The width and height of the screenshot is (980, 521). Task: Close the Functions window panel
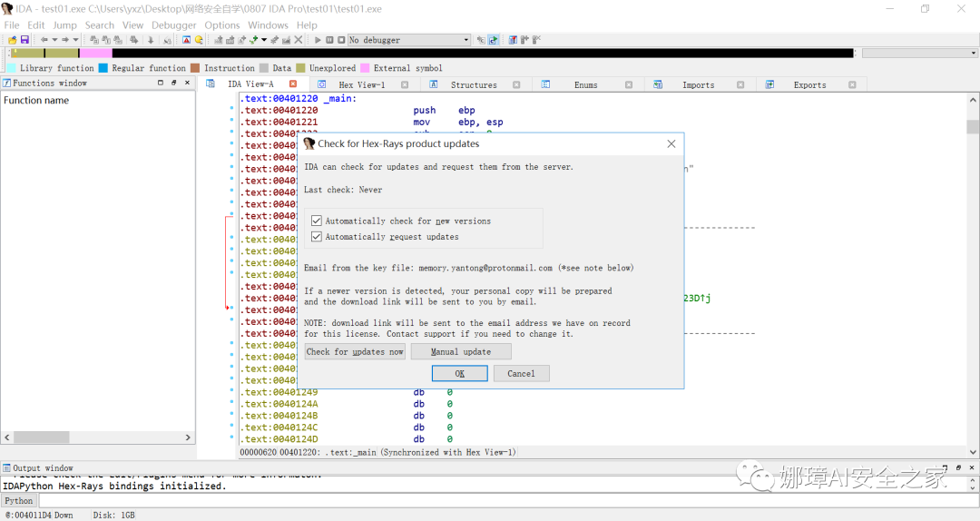[x=188, y=83]
